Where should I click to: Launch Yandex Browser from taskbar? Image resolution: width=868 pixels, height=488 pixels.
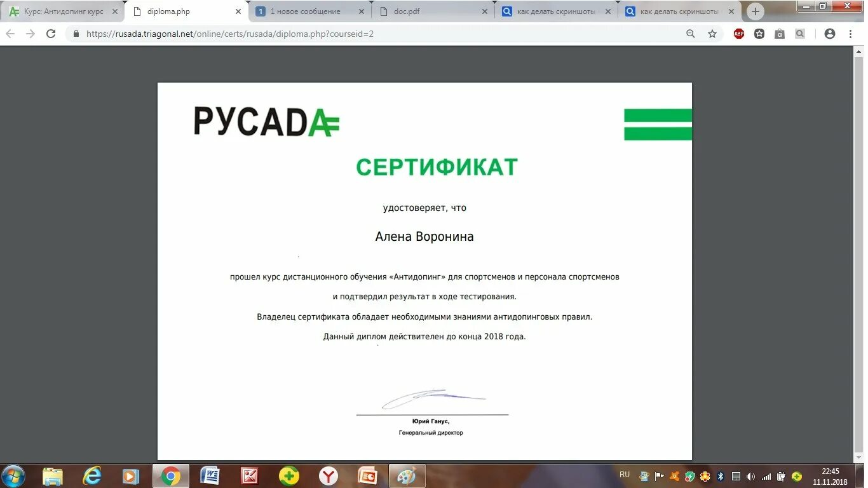pos(328,476)
